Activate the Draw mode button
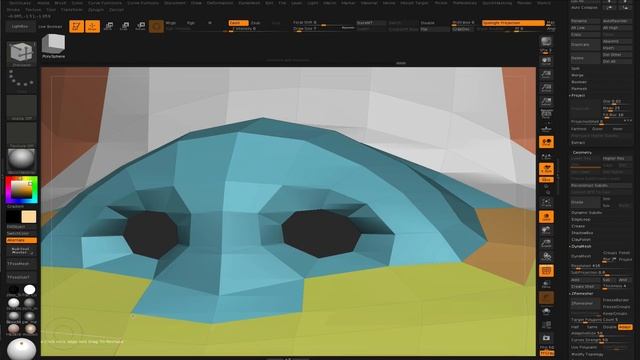Screen dimensions: 640x360 point(92,27)
